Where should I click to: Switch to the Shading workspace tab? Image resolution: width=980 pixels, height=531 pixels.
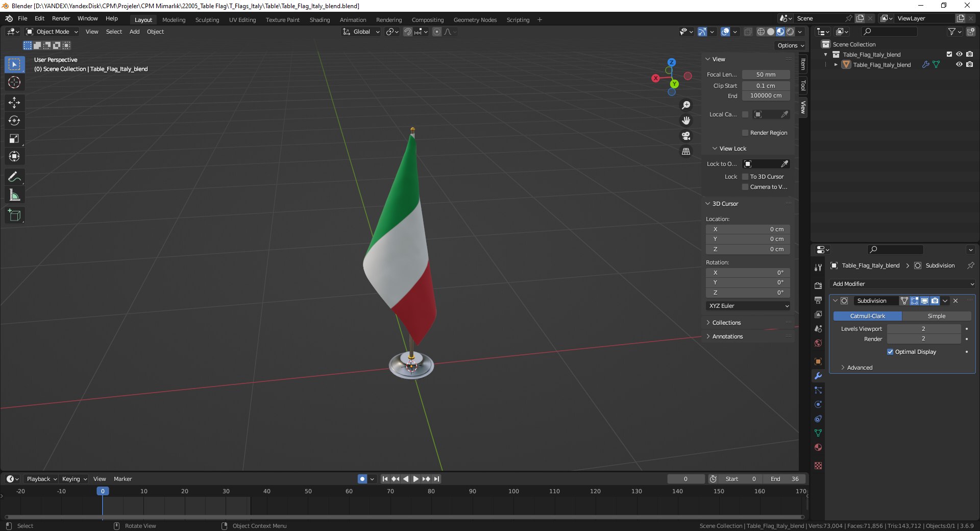click(320, 20)
